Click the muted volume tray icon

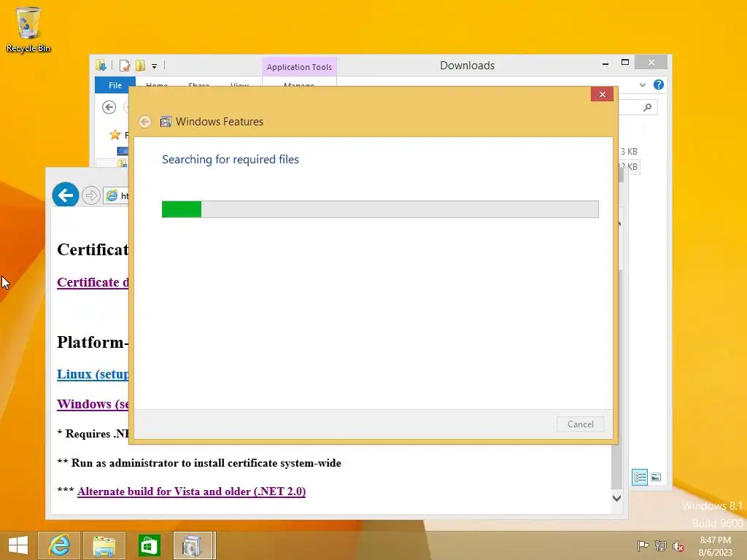678,546
